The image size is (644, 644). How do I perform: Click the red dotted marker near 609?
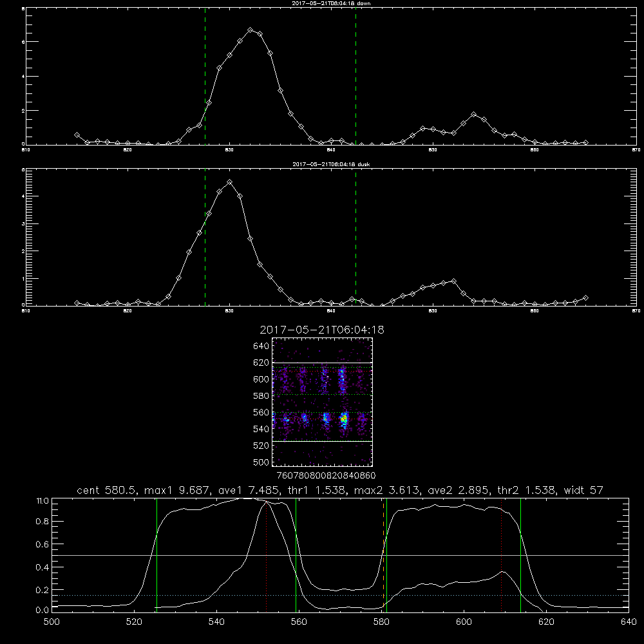point(502,555)
